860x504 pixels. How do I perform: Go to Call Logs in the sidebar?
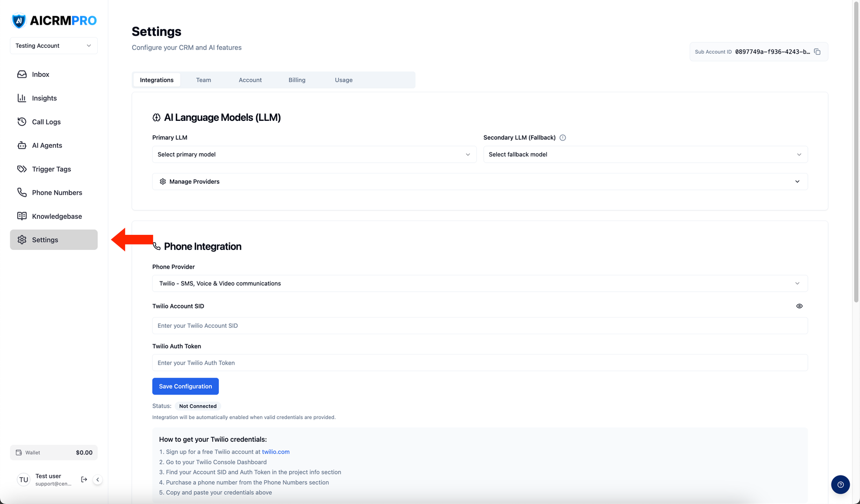point(54,121)
